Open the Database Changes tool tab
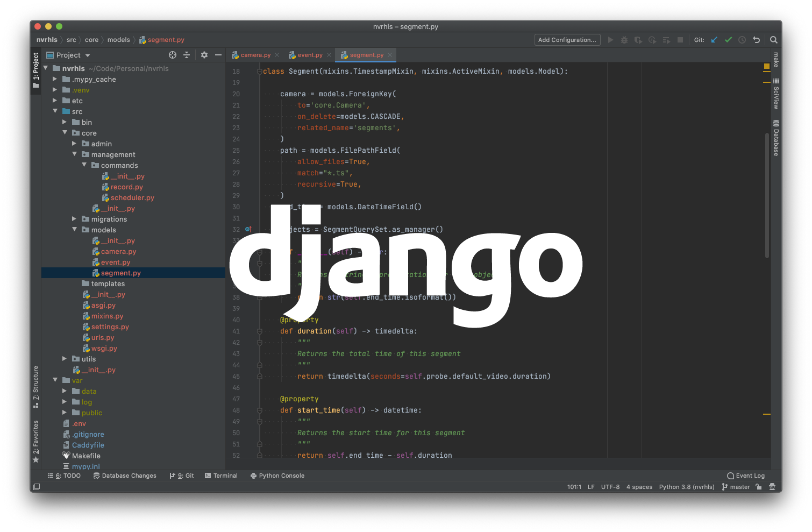 pyautogui.click(x=125, y=476)
